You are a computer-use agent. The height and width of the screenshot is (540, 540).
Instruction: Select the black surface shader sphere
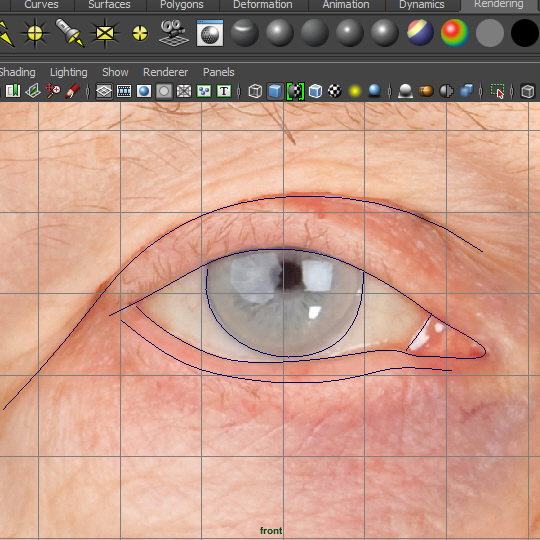tap(525, 33)
